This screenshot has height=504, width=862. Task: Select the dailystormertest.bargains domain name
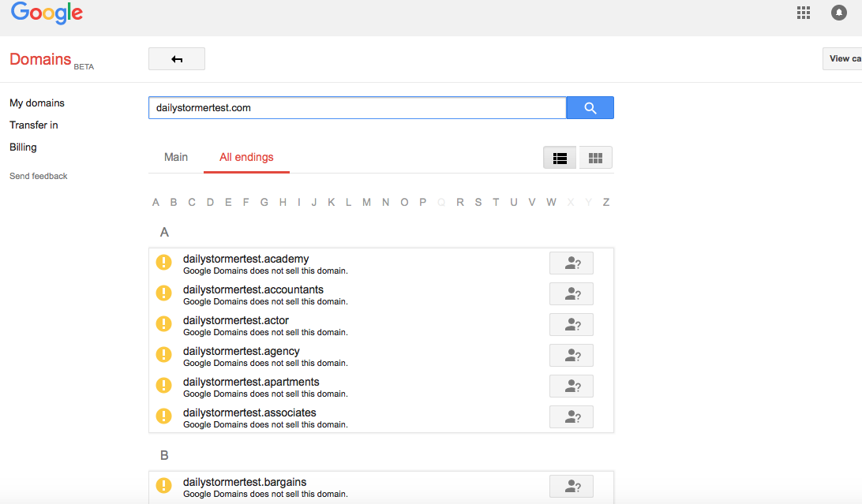point(245,482)
